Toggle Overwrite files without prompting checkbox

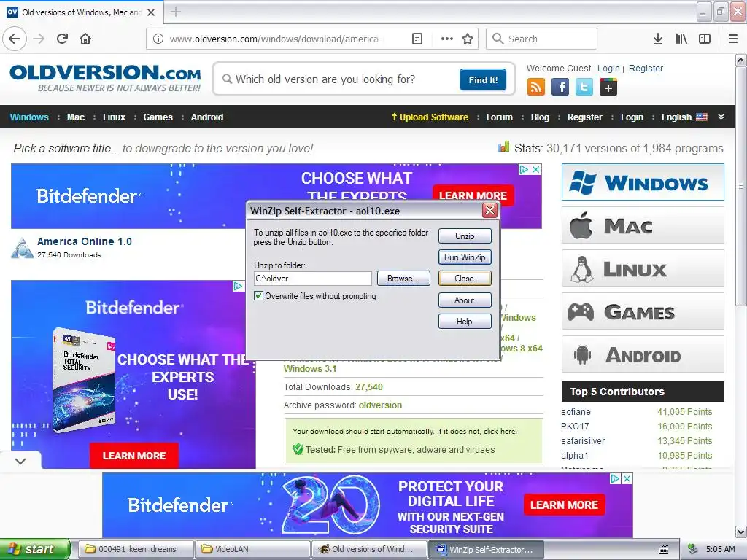[x=259, y=296]
